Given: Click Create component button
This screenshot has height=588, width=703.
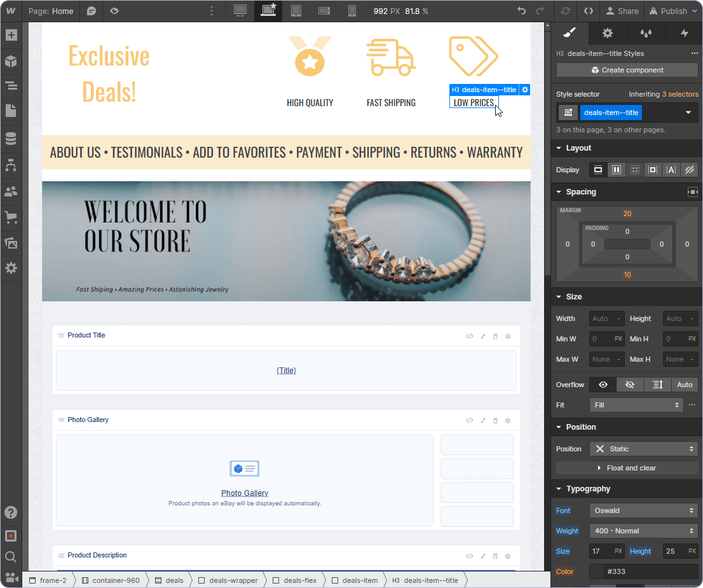Looking at the screenshot, I should tap(627, 70).
